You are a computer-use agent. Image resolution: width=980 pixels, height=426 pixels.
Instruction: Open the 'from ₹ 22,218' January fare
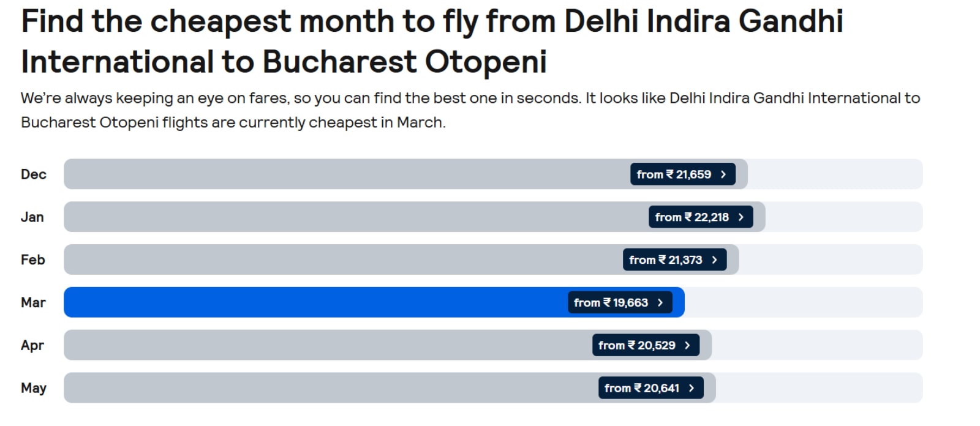point(700,217)
